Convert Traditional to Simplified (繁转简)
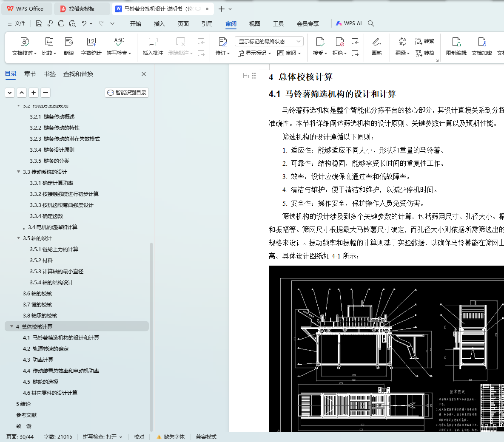Screen dimensions: 504x442 point(424,53)
